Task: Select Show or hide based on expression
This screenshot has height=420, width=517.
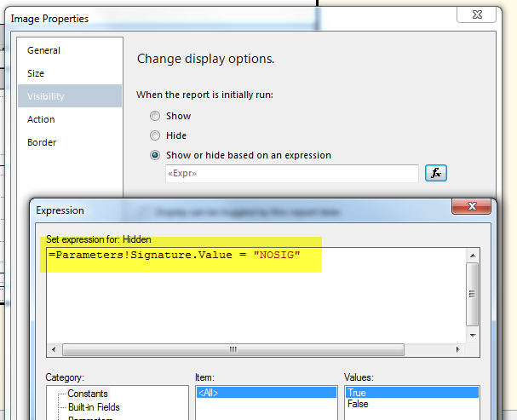Action: pyautogui.click(x=155, y=155)
